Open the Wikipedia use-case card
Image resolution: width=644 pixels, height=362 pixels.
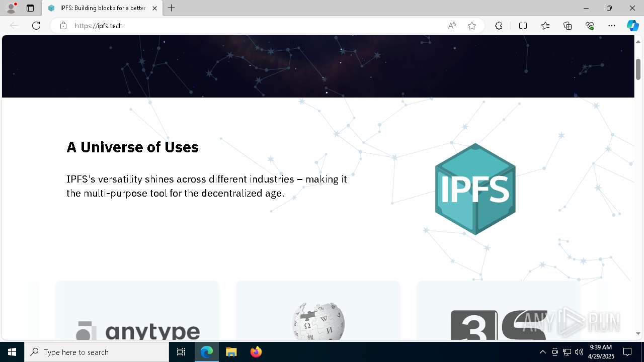click(x=318, y=310)
